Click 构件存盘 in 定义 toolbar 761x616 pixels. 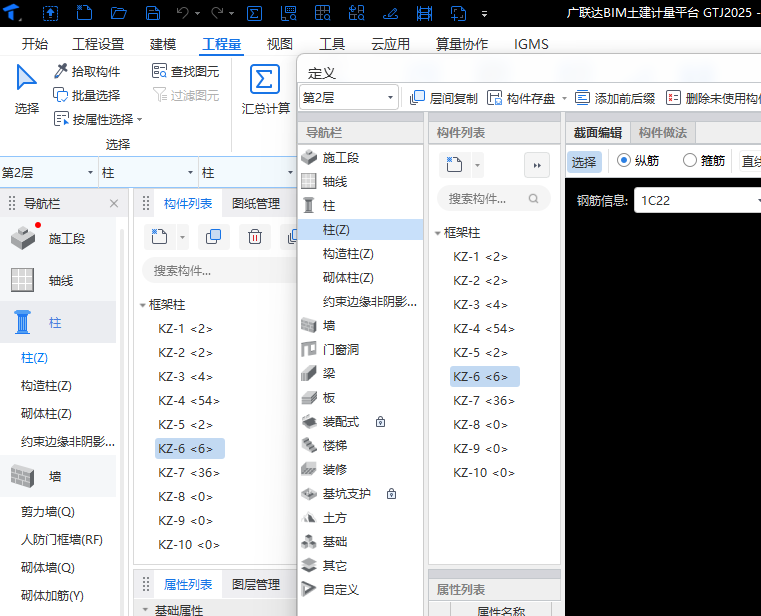tap(521, 98)
